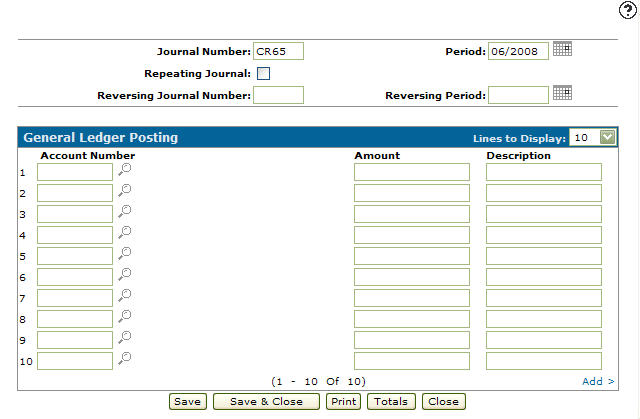
Task: Select Amount field on line 5
Action: (412, 256)
